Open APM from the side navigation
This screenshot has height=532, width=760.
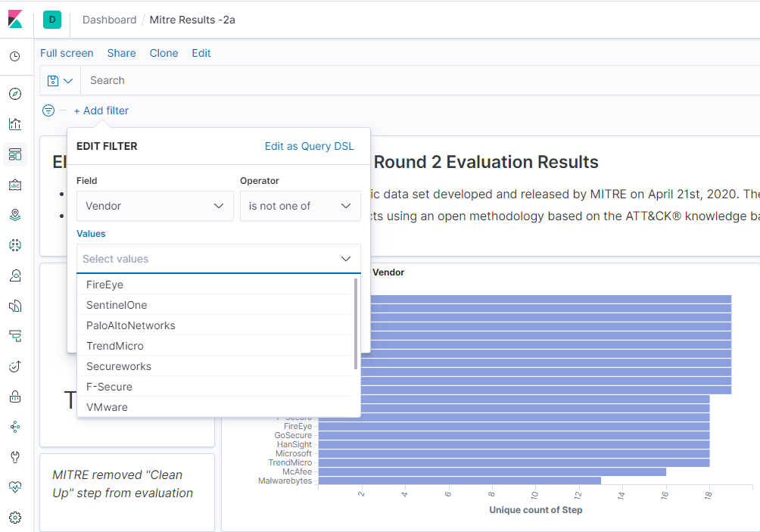tap(15, 336)
